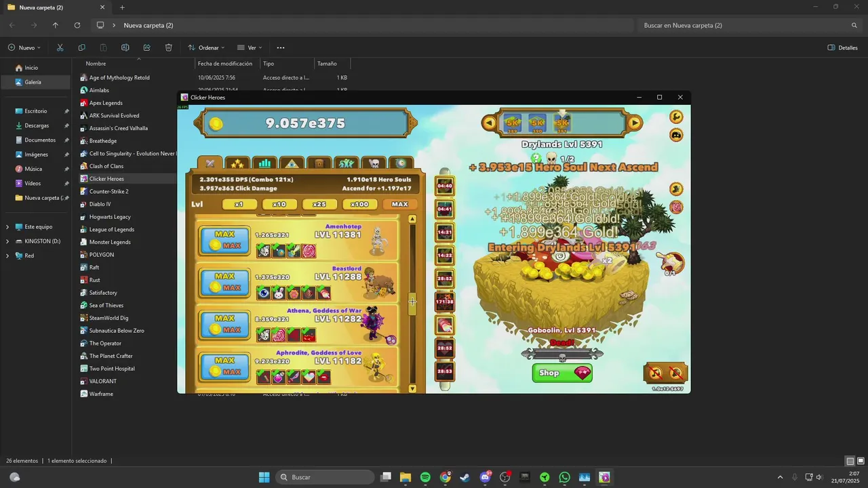This screenshot has width=868, height=488.
Task: Set buy amount to x100
Action: pos(359,204)
